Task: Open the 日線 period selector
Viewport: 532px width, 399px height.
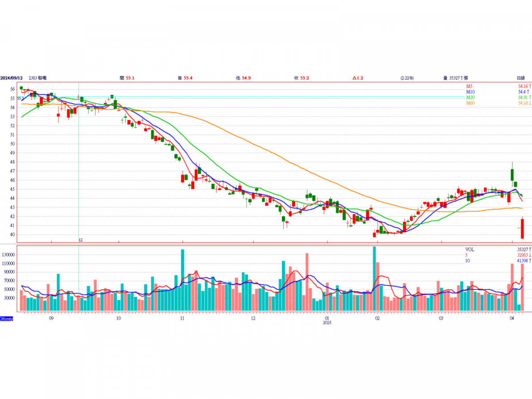Action: (522, 78)
